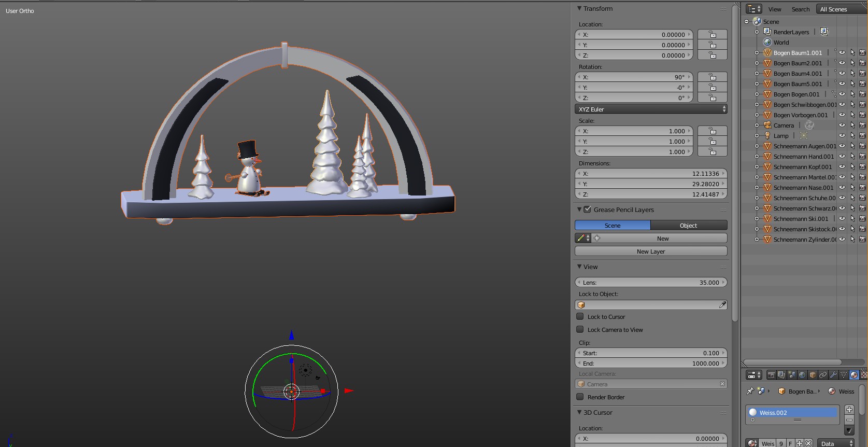Click the Dimensions Y 29.28020 field

tap(651, 184)
